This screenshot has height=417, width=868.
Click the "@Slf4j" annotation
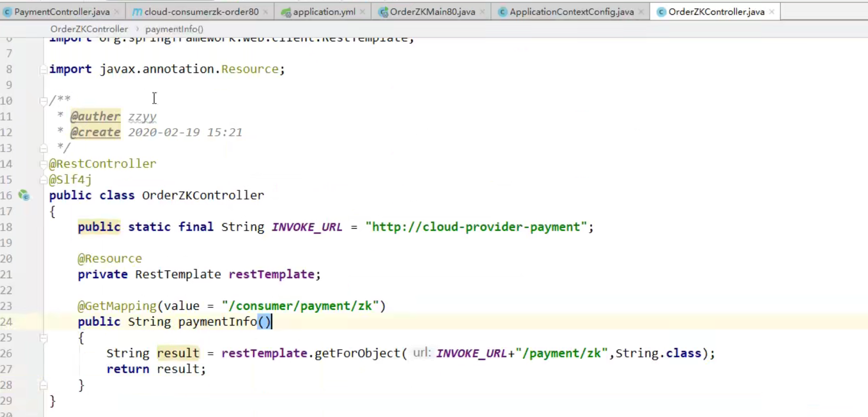pyautogui.click(x=71, y=180)
